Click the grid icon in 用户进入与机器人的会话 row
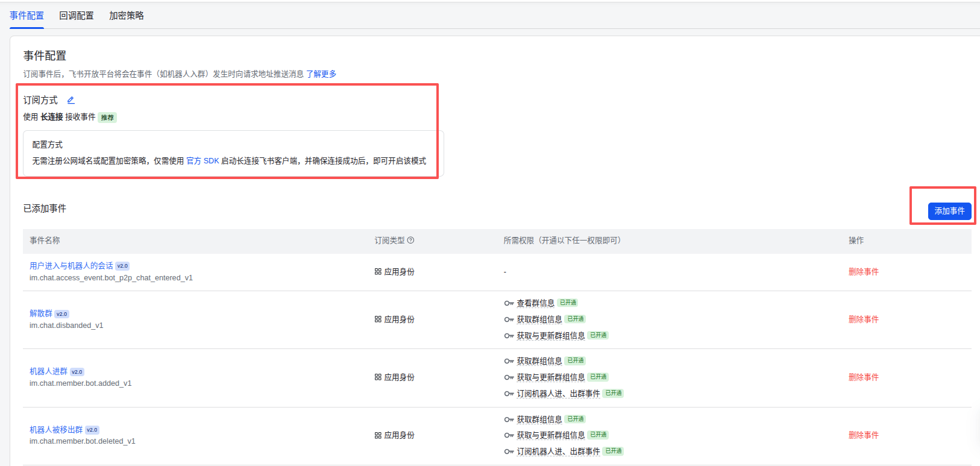The height and width of the screenshot is (466, 980). click(x=378, y=272)
